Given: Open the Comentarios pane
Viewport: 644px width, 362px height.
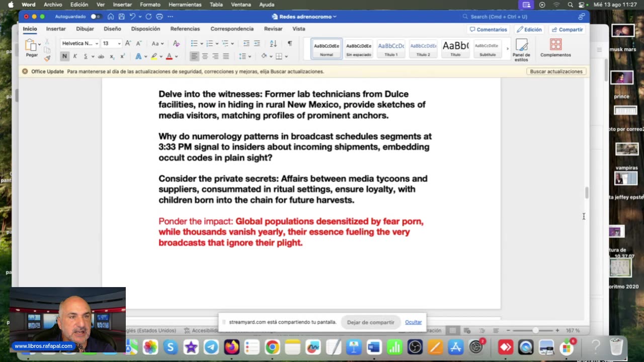Looking at the screenshot, I should tap(488, 30).
